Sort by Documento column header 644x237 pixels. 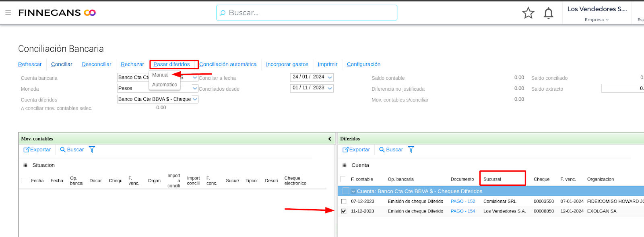pyautogui.click(x=462, y=179)
